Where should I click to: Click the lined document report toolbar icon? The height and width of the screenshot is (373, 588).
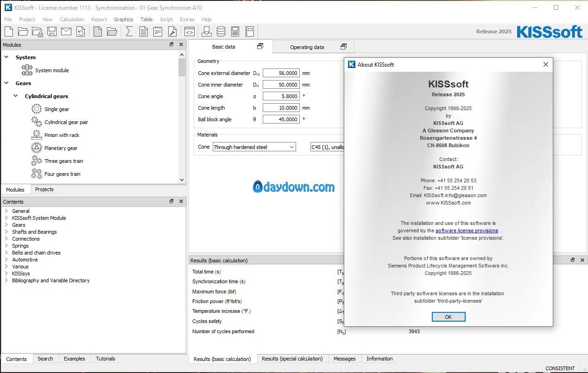pos(144,31)
